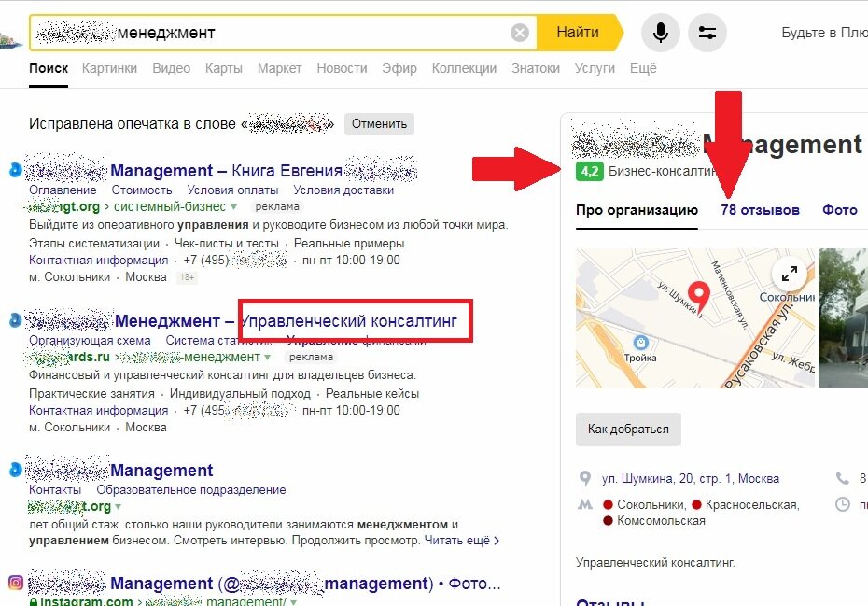Select the Поиск tab
This screenshot has width=868, height=606.
point(49,68)
